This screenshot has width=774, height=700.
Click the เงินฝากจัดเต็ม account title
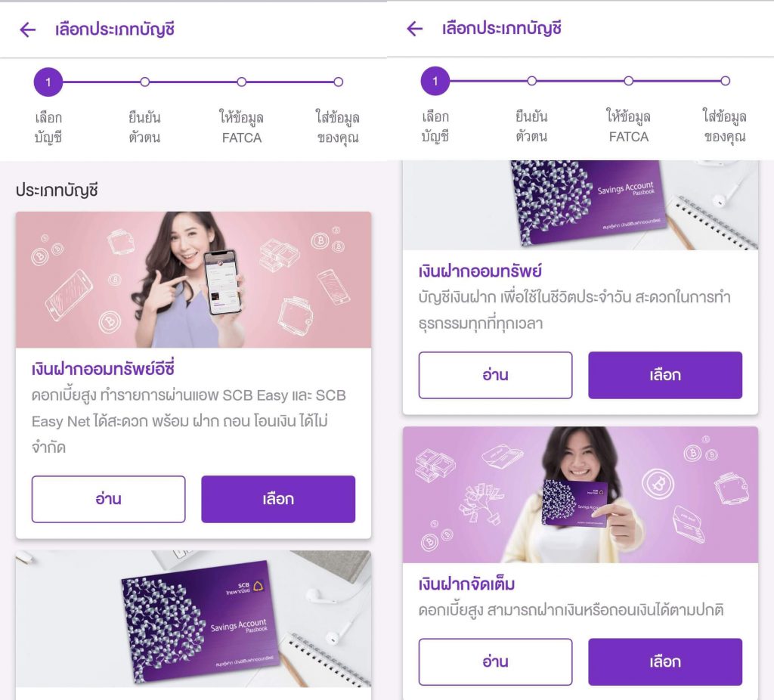[x=467, y=584]
